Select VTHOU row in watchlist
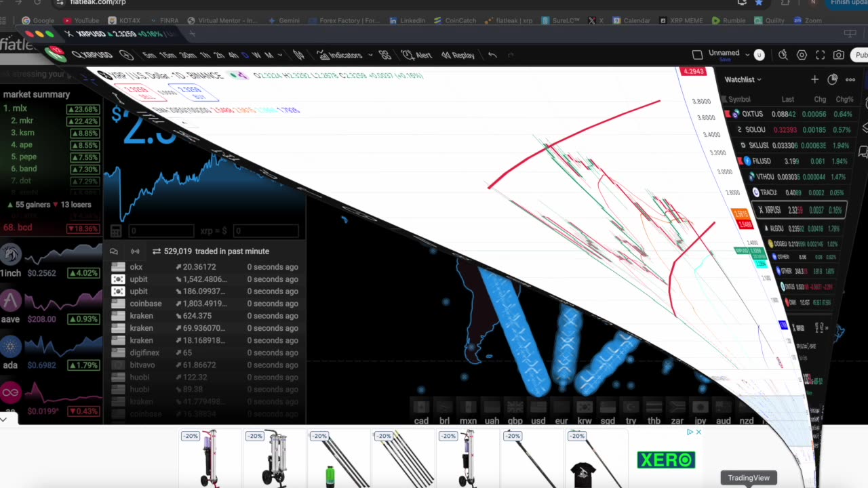This screenshot has width=868, height=488. click(797, 177)
